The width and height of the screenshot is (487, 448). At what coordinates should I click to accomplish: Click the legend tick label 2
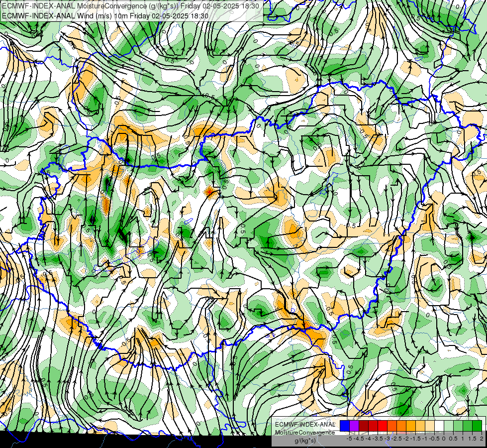click(x=482, y=439)
